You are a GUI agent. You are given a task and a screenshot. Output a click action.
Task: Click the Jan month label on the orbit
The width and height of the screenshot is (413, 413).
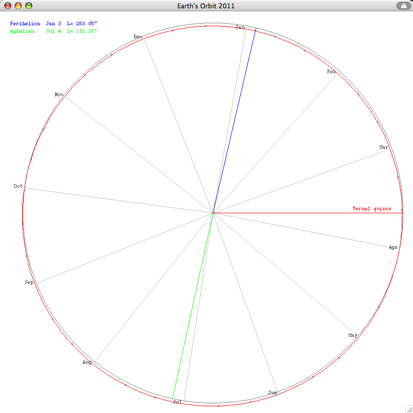click(240, 27)
